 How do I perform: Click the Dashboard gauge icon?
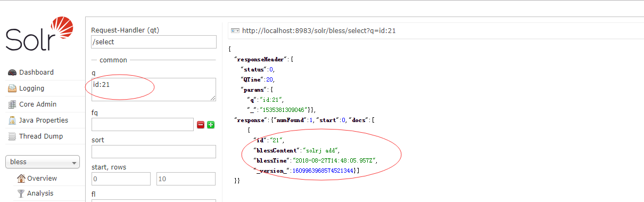click(x=12, y=72)
